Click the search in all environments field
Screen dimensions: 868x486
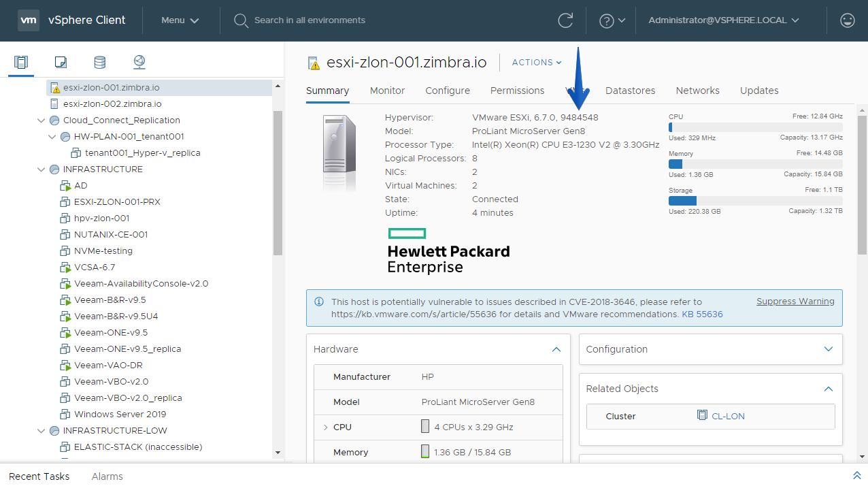tap(310, 20)
